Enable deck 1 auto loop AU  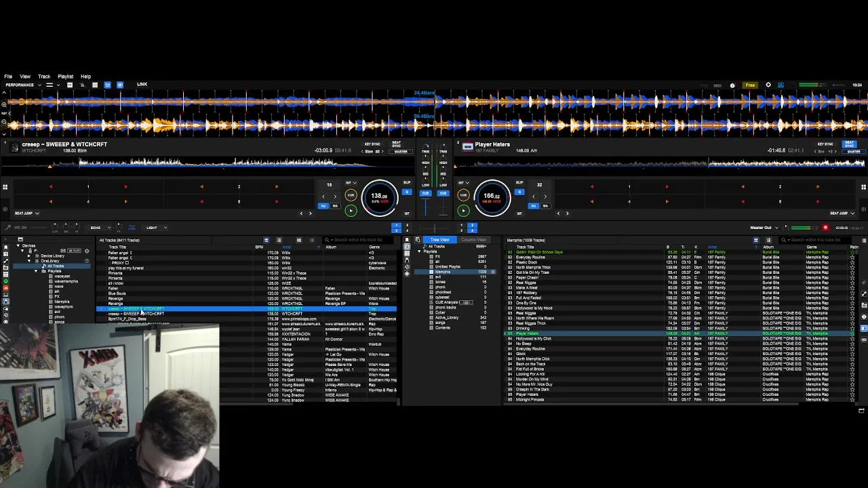pyautogui.click(x=323, y=206)
